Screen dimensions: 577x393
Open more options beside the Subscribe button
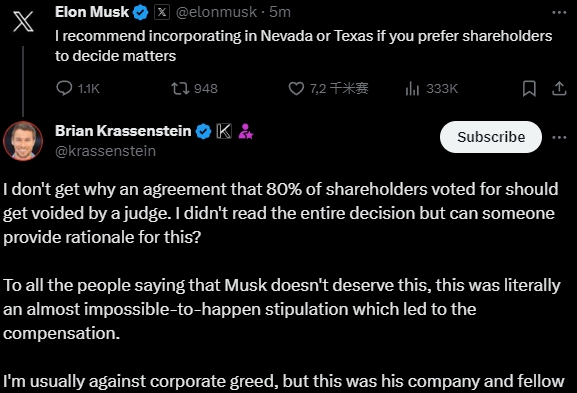click(559, 137)
